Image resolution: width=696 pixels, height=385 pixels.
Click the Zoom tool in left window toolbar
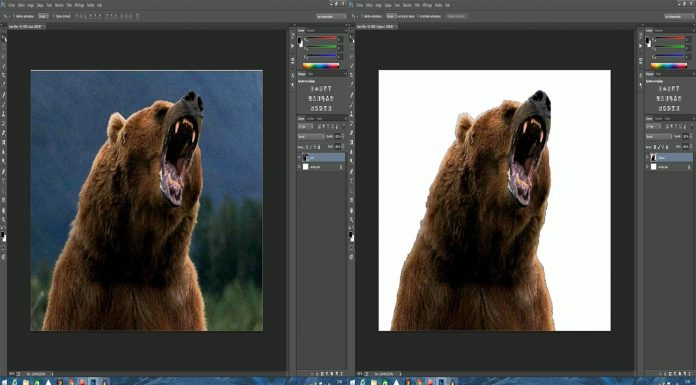[4, 220]
